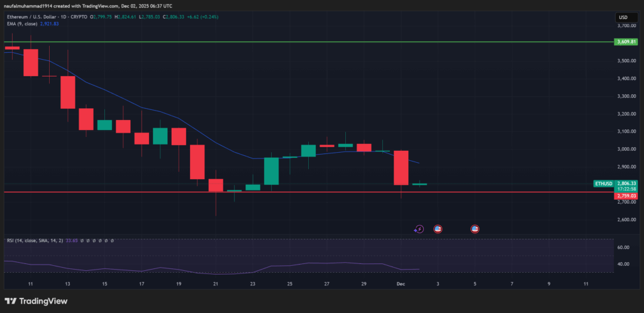This screenshot has height=313, width=644.
Task: Click the flag event icon near date 5
Action: (475, 229)
